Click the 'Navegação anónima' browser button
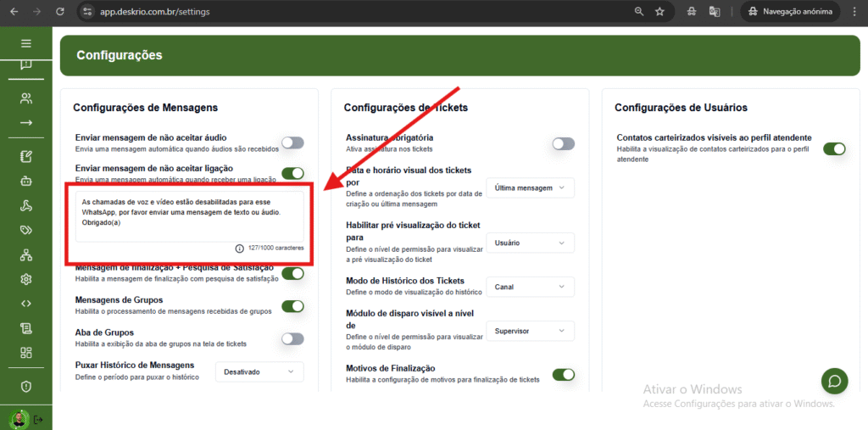This screenshot has height=430, width=868. point(790,12)
